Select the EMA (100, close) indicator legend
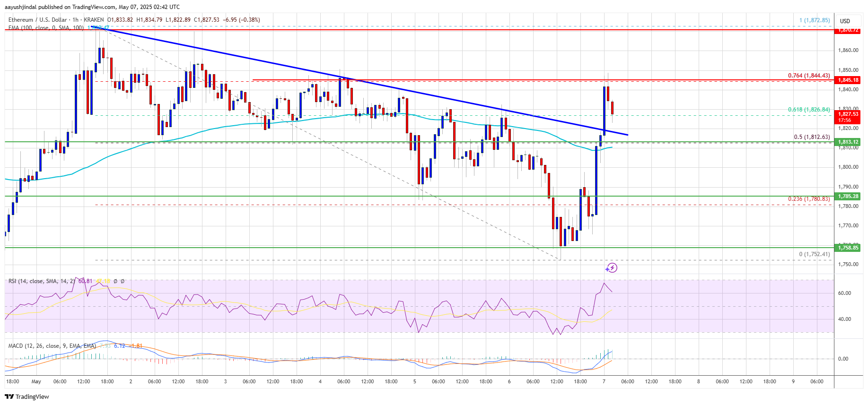The image size is (868, 405). coord(45,28)
